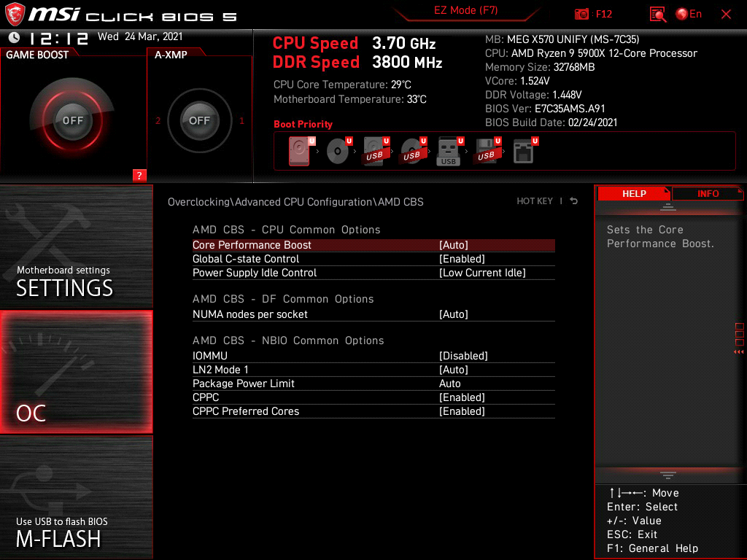Change language via the En globe icon
Viewport: 747px width, 560px height.
689,14
